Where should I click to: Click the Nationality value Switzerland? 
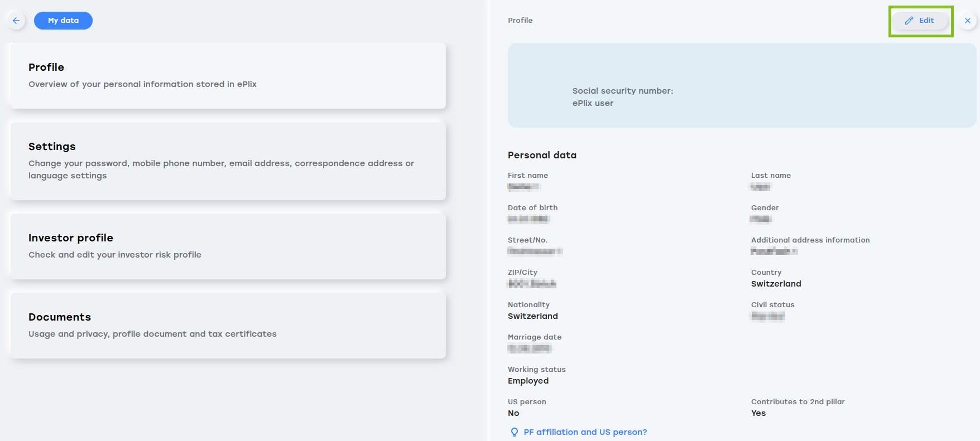coord(532,316)
